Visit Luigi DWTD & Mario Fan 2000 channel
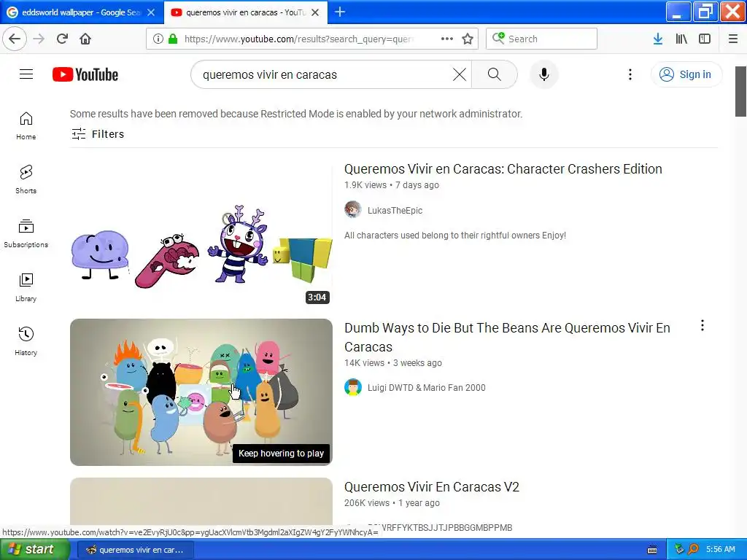The height and width of the screenshot is (560, 747). [426, 388]
